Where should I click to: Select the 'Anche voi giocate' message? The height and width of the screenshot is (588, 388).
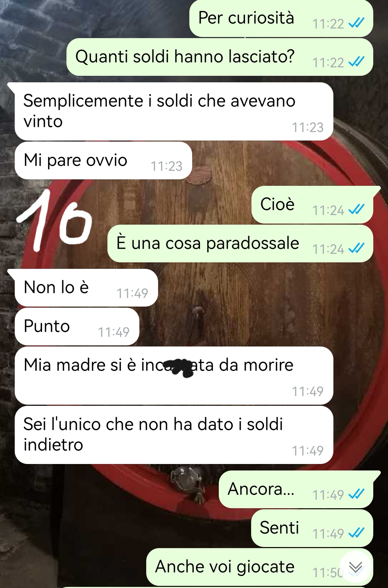(x=260, y=567)
